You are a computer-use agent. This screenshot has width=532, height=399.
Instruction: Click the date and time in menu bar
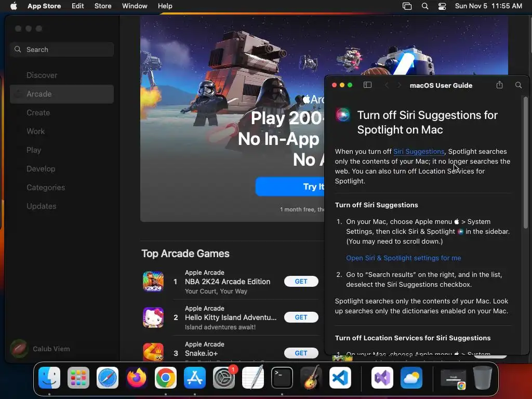click(488, 6)
